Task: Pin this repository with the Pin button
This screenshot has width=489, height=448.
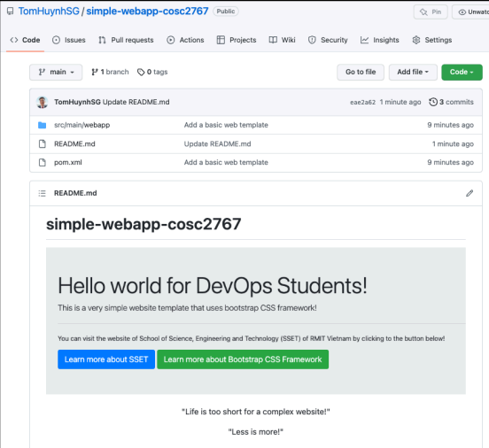Action: [x=431, y=12]
